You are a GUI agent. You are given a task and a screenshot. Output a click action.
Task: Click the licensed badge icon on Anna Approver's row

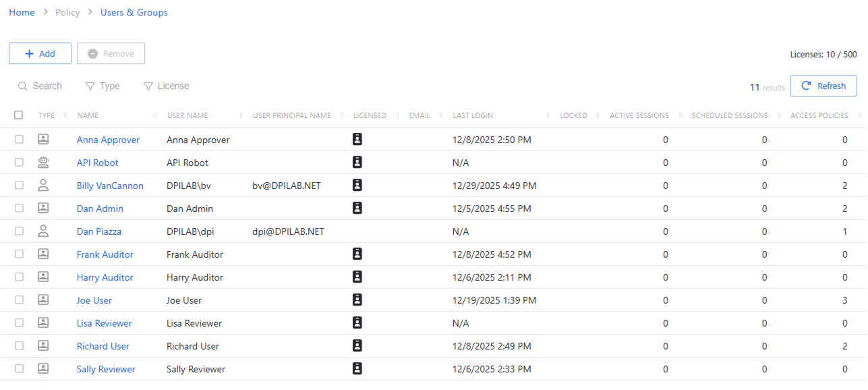357,139
